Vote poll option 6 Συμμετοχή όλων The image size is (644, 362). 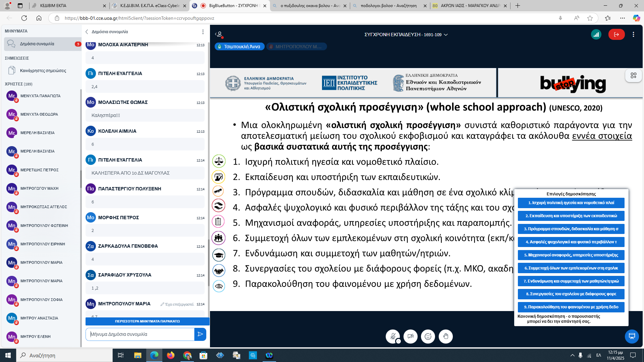coord(571,268)
